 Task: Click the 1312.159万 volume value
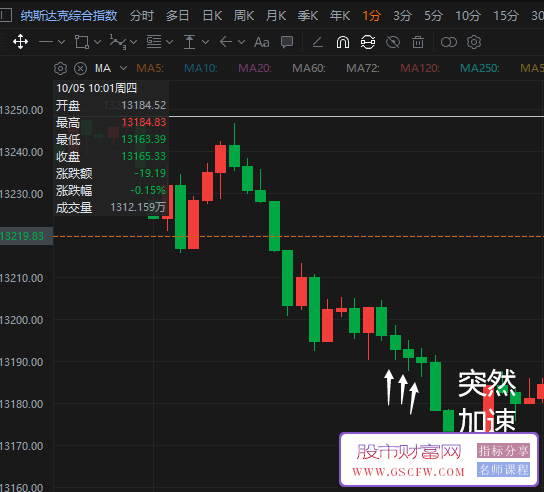(138, 207)
